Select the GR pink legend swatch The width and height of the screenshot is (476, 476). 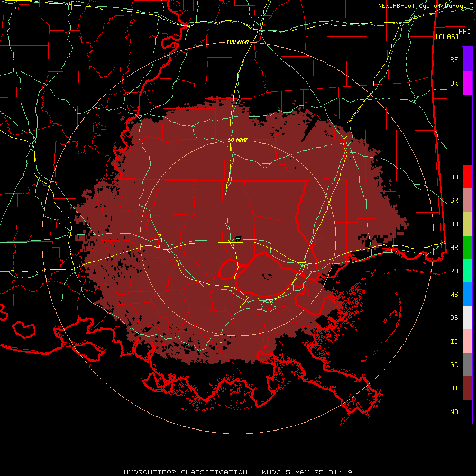[x=467, y=200]
